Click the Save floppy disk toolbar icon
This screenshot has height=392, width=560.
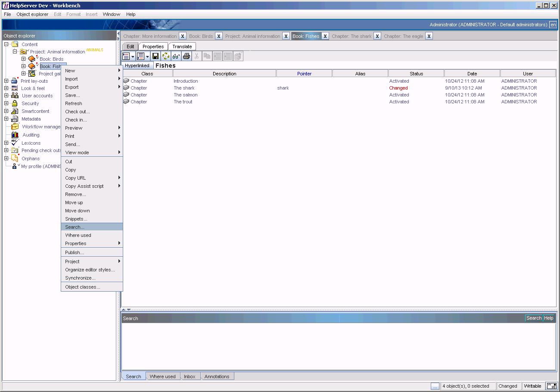coord(156,56)
